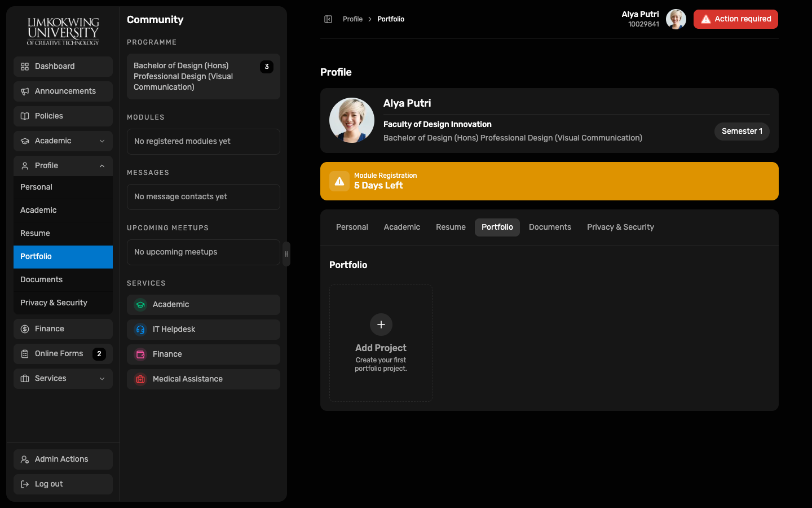Open the Dashboard grid icon

(25, 67)
